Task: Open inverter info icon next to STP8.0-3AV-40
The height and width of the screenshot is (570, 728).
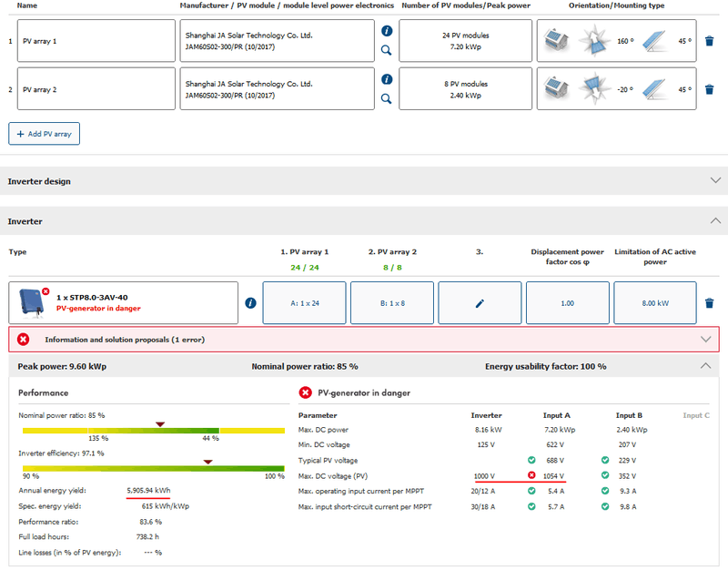Action: [250, 303]
